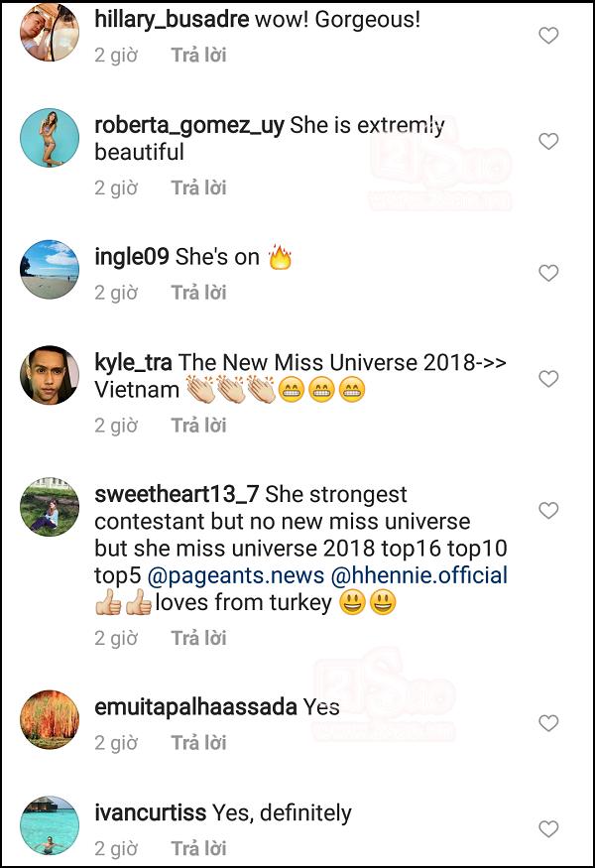Image resolution: width=595 pixels, height=868 pixels.
Task: Open username ivancurtiss profile
Action: [151, 812]
